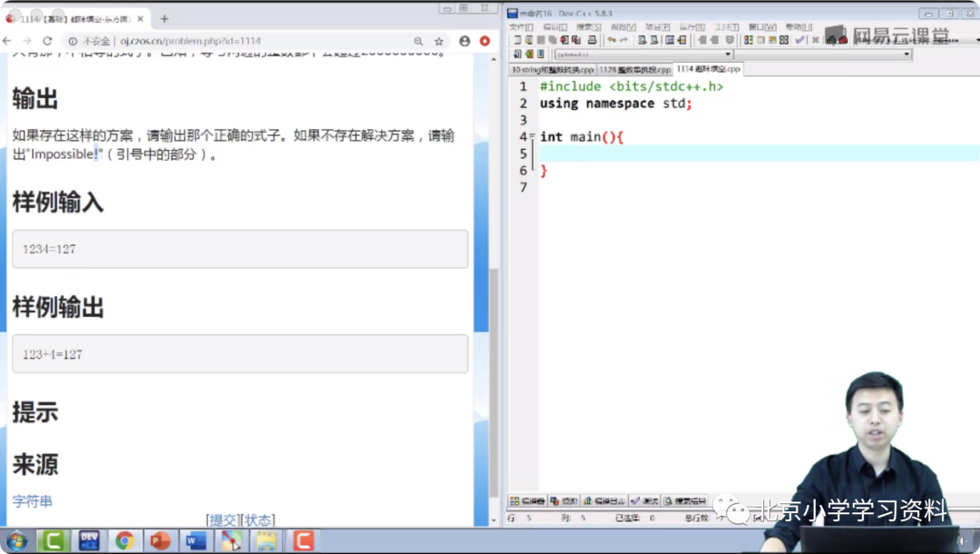Open 资源 resources bottom panel tab
The image size is (980, 554).
[563, 500]
